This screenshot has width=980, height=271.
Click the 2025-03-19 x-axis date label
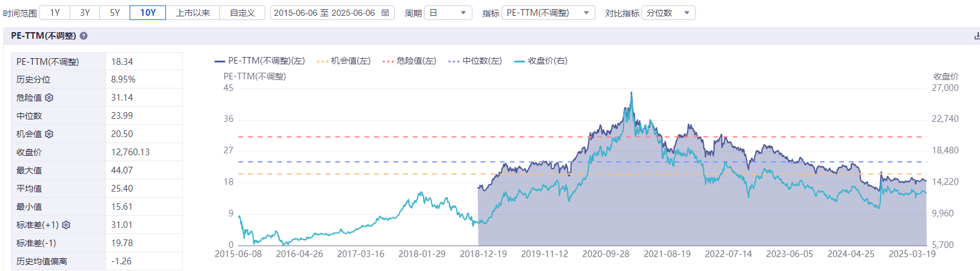[x=912, y=254]
